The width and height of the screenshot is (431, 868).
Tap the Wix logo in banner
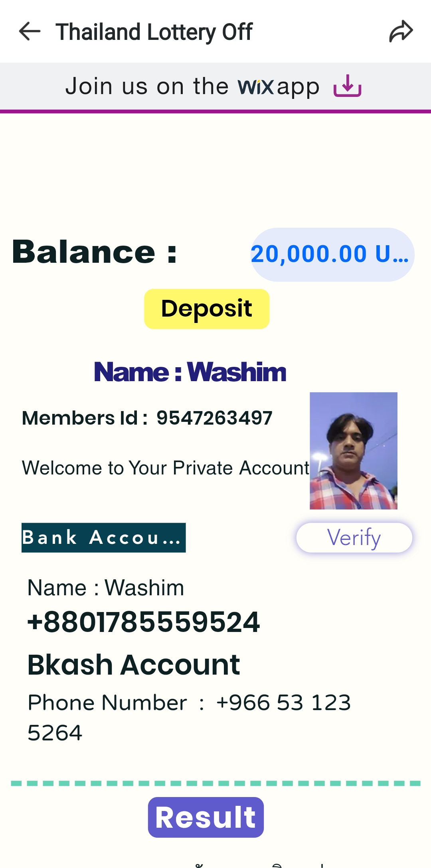click(256, 87)
